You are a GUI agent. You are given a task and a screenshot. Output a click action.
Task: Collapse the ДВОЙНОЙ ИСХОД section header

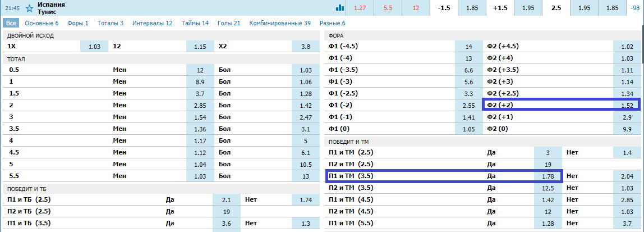point(160,35)
